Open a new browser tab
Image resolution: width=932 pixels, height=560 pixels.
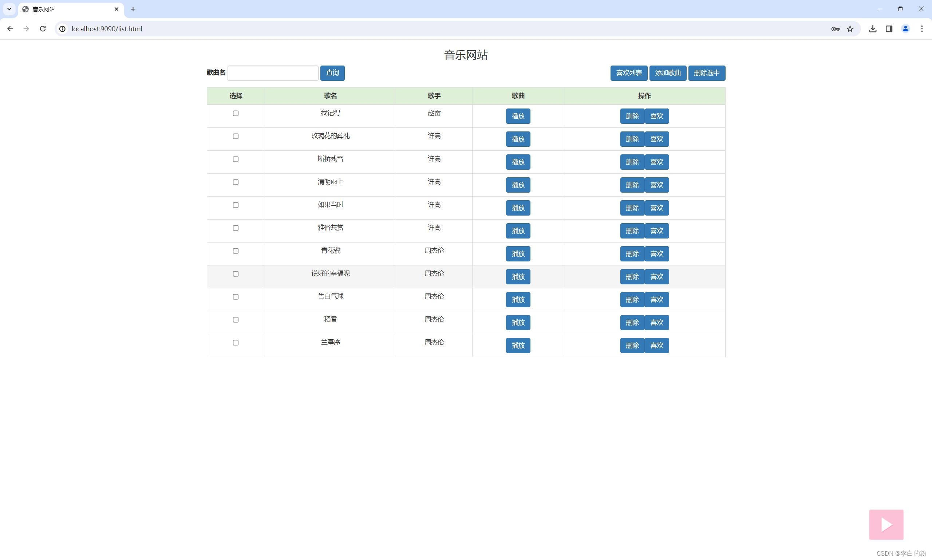[x=133, y=9]
